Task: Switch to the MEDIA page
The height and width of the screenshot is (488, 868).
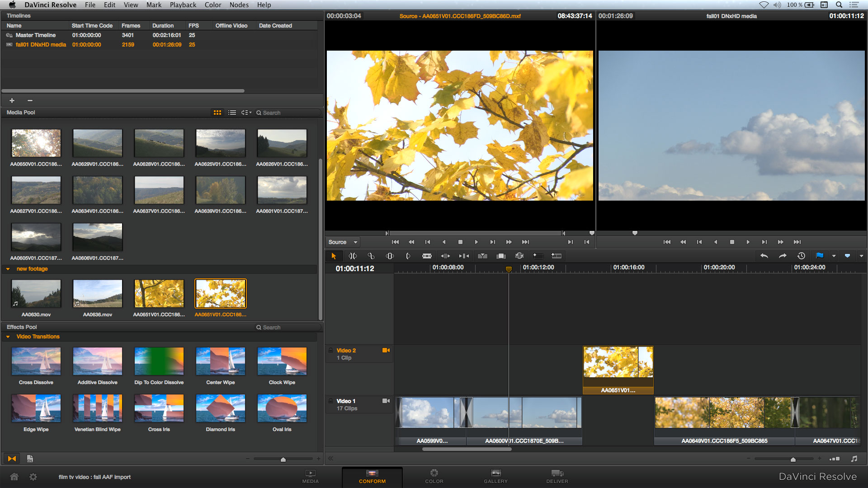Action: pos(311,477)
